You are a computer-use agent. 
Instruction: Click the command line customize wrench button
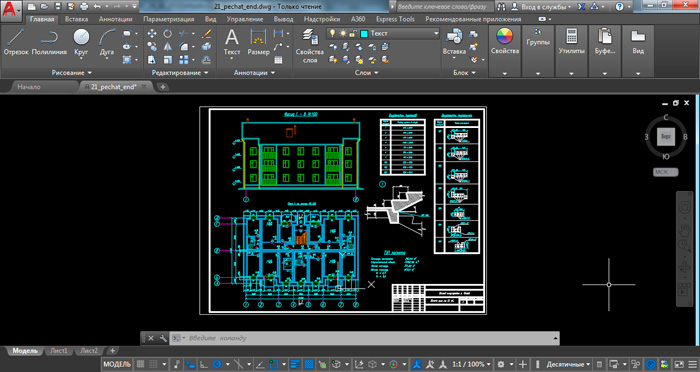pos(163,338)
